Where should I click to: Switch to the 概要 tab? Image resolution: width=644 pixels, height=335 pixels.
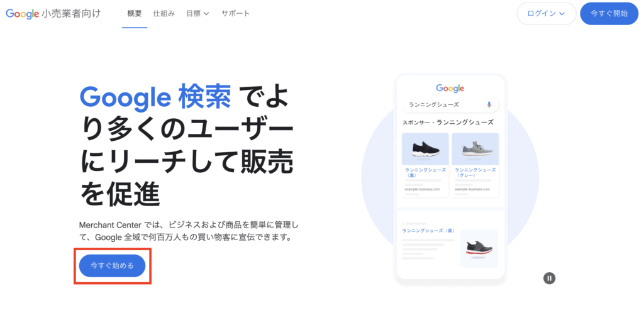(x=135, y=14)
